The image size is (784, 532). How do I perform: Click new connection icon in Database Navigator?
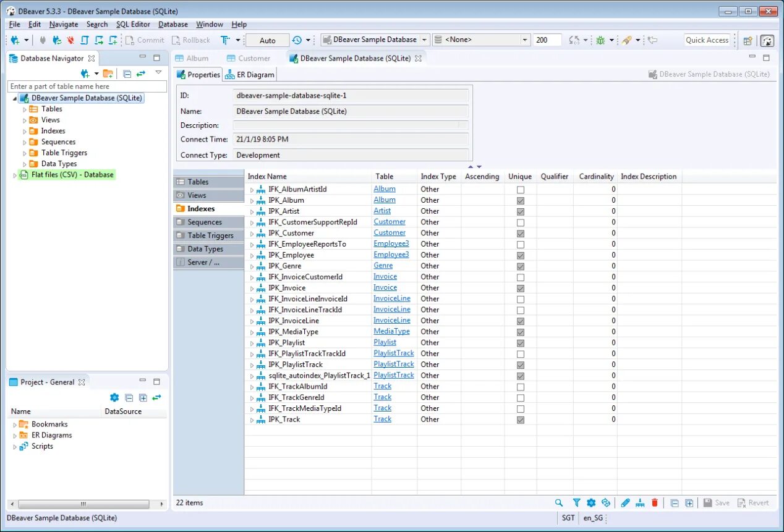point(85,74)
